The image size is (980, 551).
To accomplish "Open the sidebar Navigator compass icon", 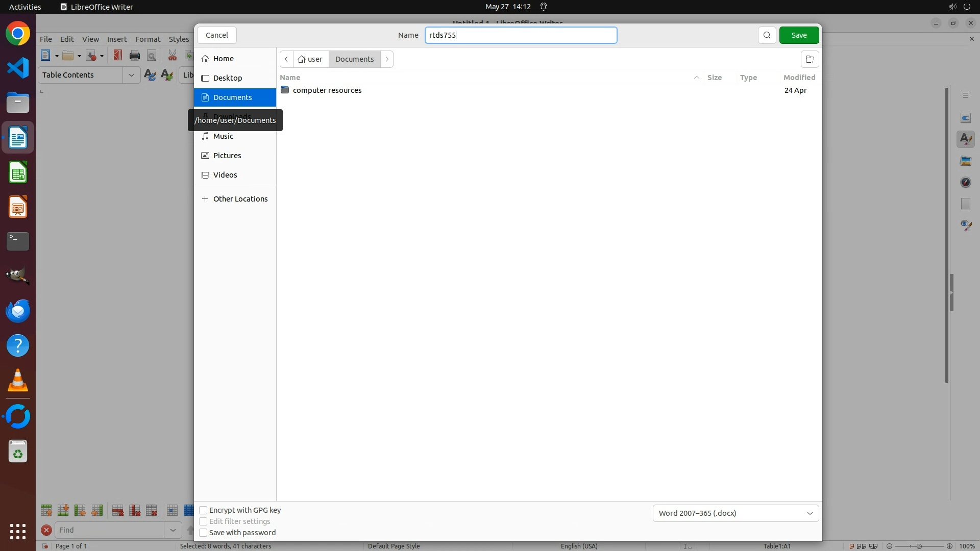I will [x=965, y=182].
